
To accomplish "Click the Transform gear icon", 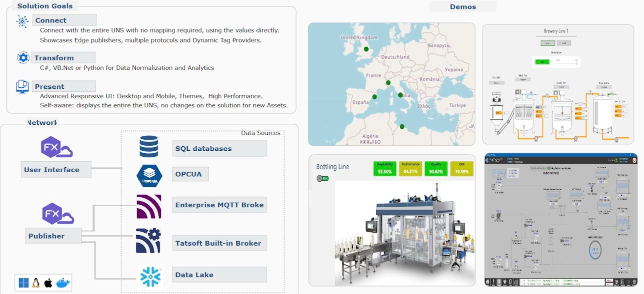I will click(23, 57).
